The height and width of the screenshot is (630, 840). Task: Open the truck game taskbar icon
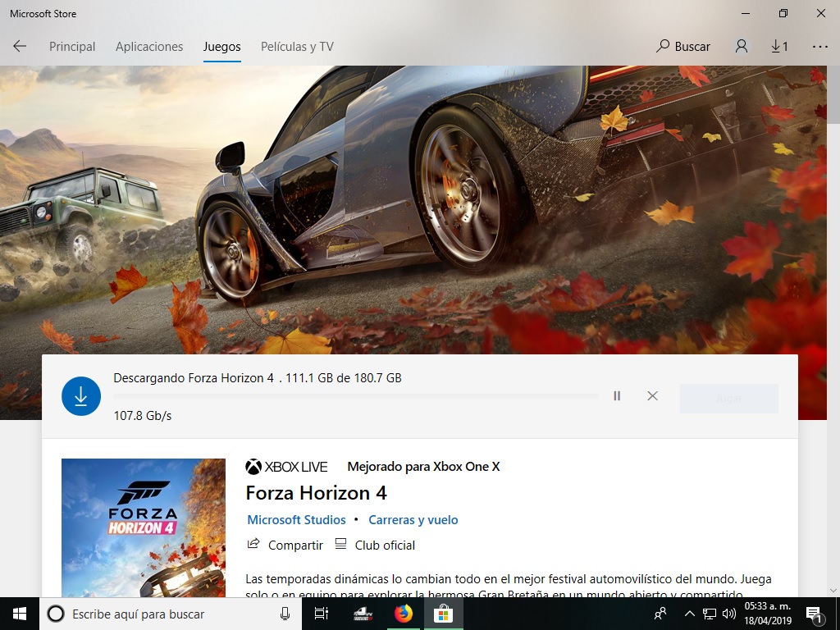tap(363, 614)
